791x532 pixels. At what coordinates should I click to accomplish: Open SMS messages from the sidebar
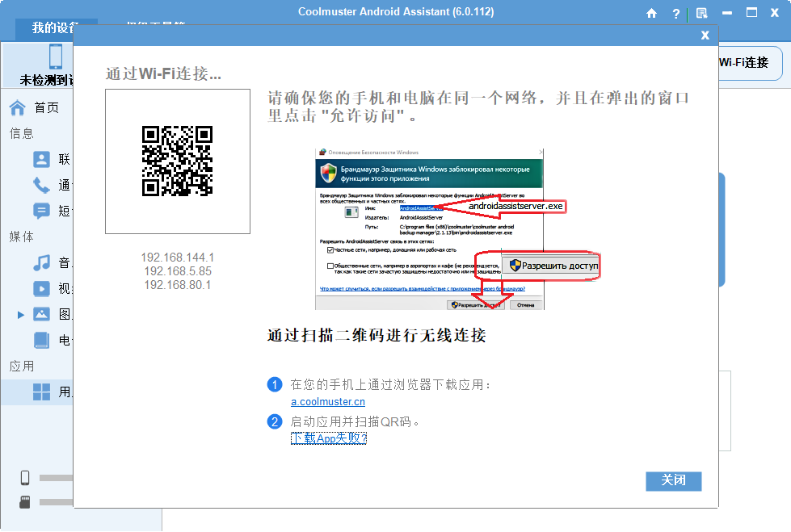pos(41,211)
